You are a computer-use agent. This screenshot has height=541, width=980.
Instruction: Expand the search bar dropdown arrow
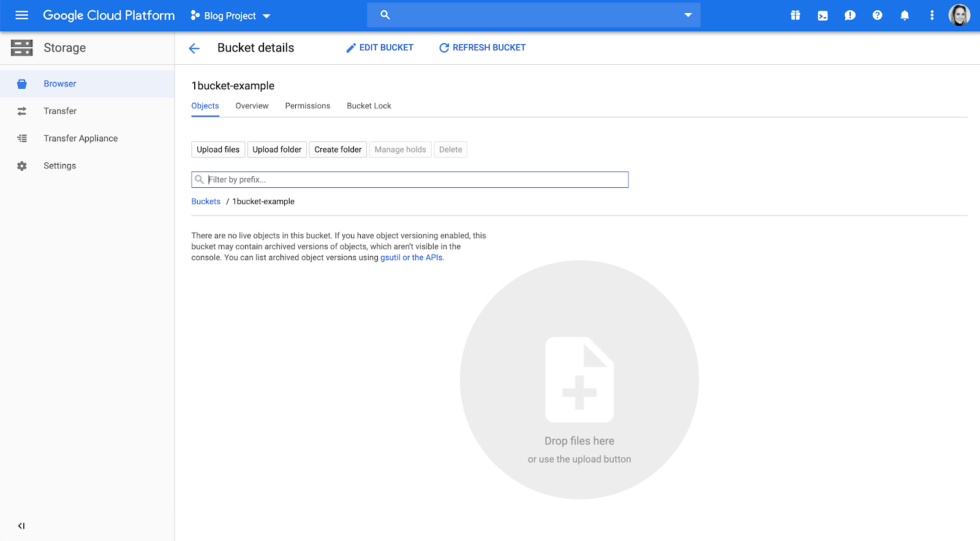pos(688,15)
